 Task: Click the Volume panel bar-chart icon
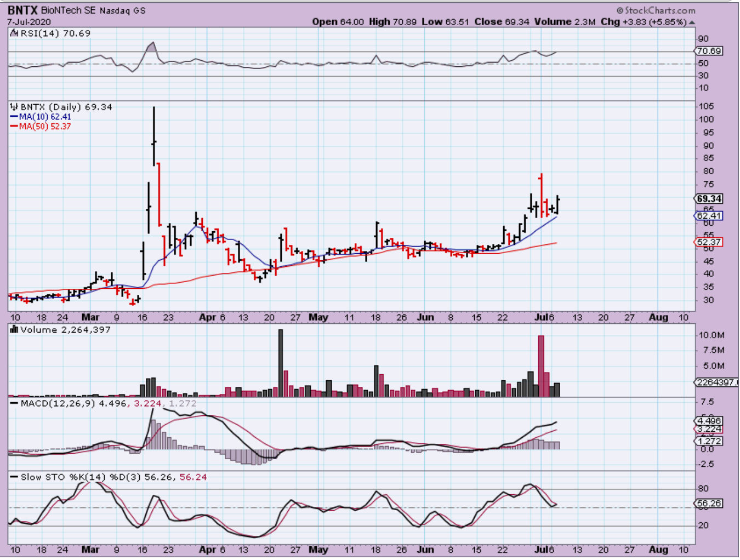pos(14,329)
